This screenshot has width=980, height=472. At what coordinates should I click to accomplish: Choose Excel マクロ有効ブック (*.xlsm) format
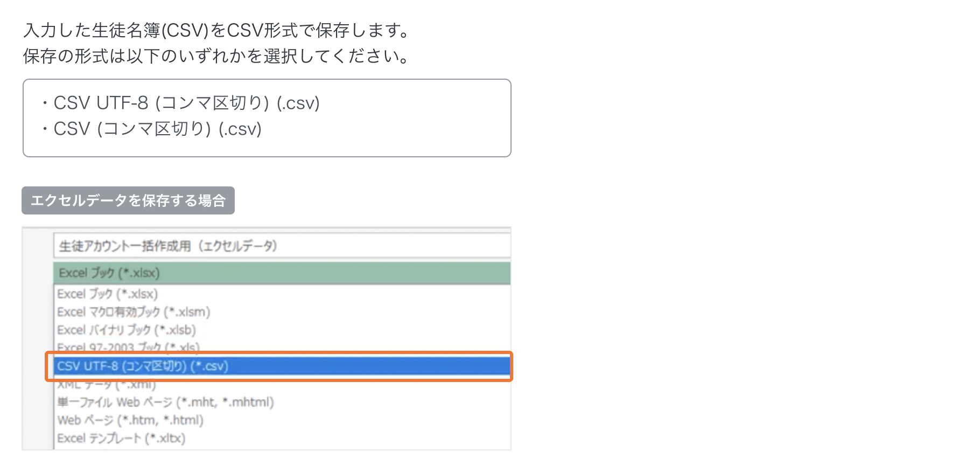click(x=134, y=312)
